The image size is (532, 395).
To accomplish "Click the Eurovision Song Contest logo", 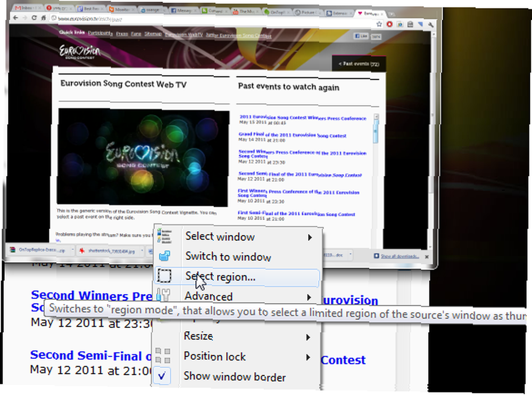I will tap(80, 52).
